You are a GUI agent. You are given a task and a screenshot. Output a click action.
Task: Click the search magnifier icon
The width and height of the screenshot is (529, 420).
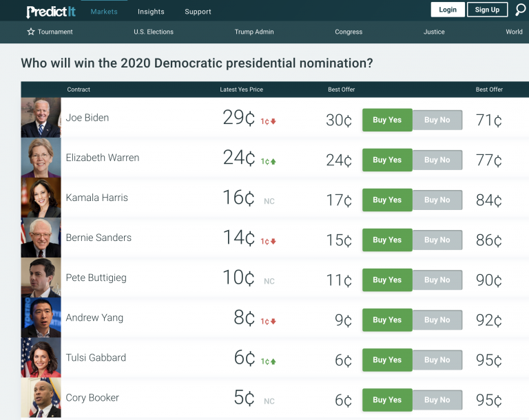click(x=520, y=10)
